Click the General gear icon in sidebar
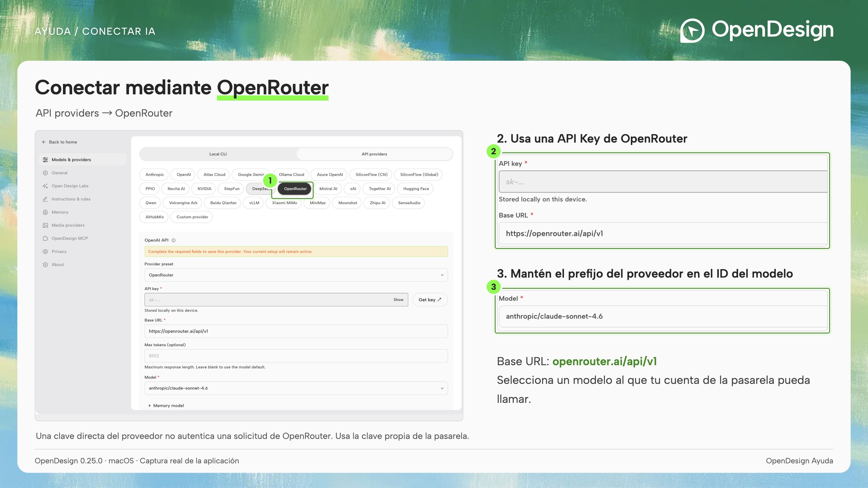 pos(45,173)
